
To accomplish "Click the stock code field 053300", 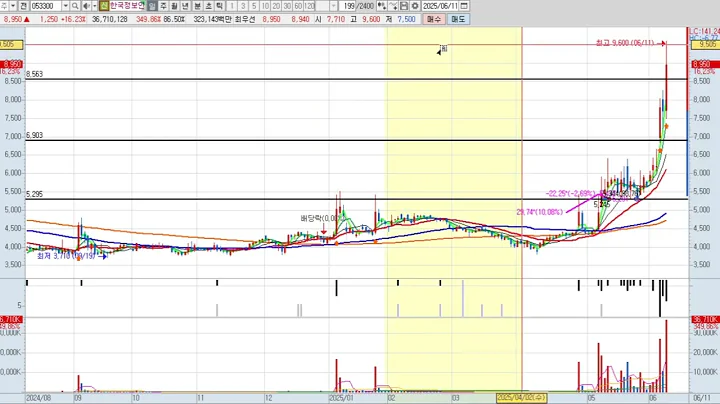I will point(46,6).
